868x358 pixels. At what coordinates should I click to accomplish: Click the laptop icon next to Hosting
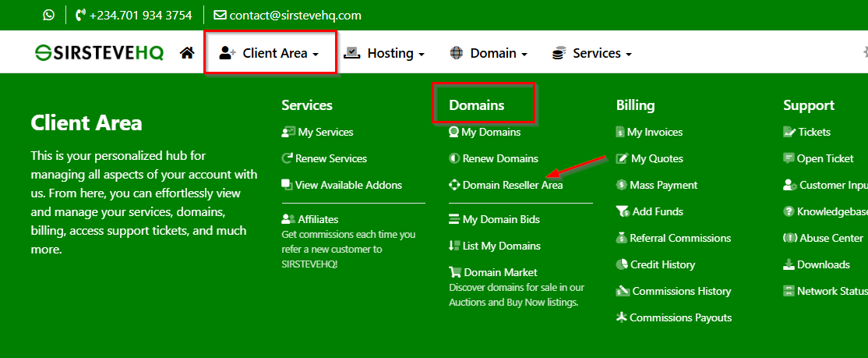click(352, 53)
